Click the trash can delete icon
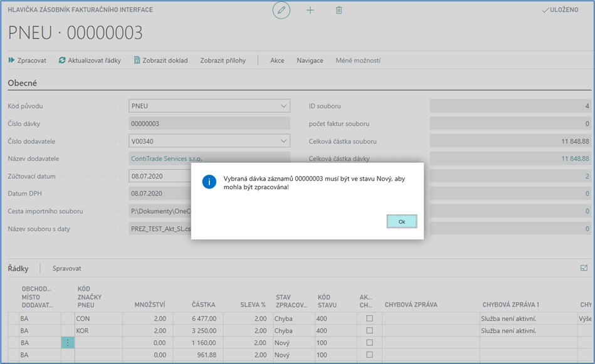This screenshot has width=595, height=364. click(339, 11)
